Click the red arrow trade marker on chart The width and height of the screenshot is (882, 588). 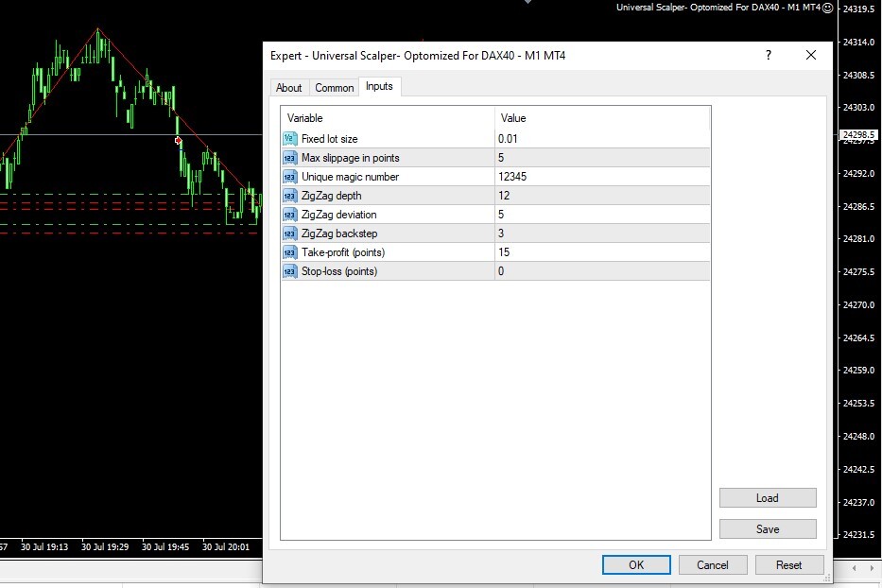[179, 140]
